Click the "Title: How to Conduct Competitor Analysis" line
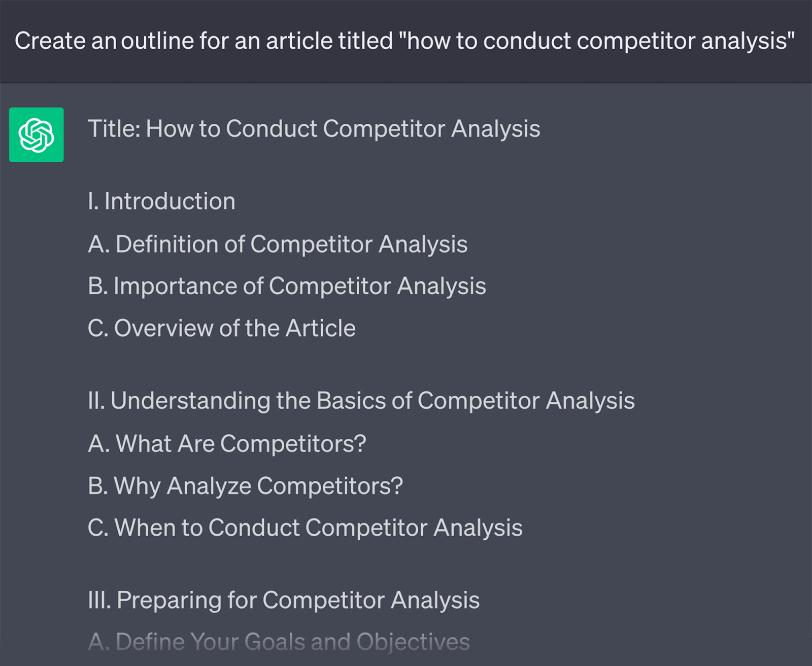The width and height of the screenshot is (812, 666). click(314, 128)
